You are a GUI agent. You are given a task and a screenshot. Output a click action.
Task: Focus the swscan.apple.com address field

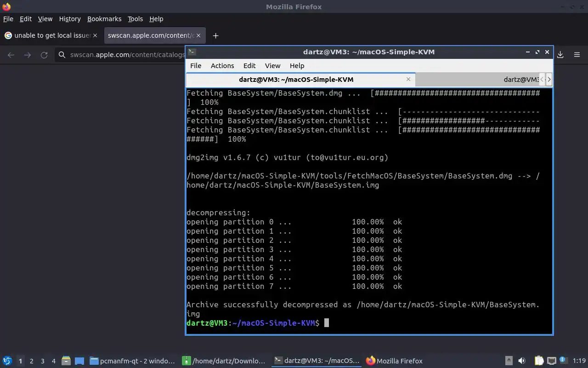[x=127, y=55]
